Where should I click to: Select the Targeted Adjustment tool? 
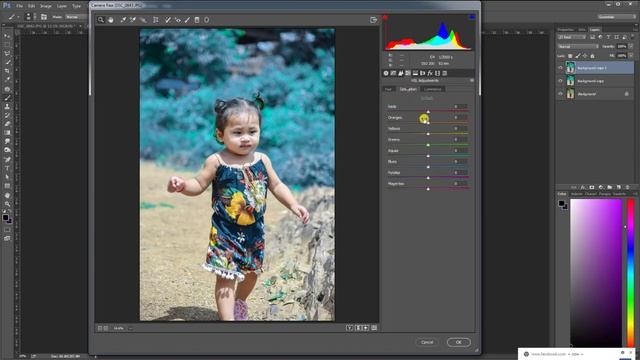point(143,20)
